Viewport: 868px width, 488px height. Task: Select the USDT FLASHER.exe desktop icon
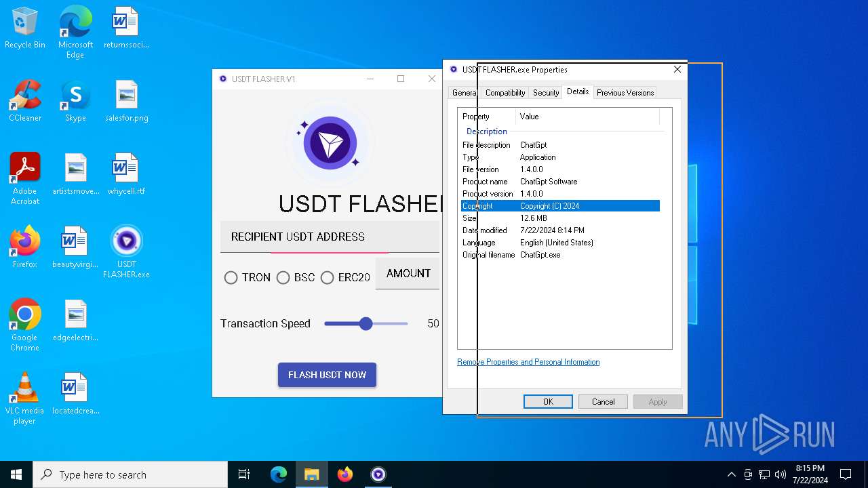click(x=126, y=252)
